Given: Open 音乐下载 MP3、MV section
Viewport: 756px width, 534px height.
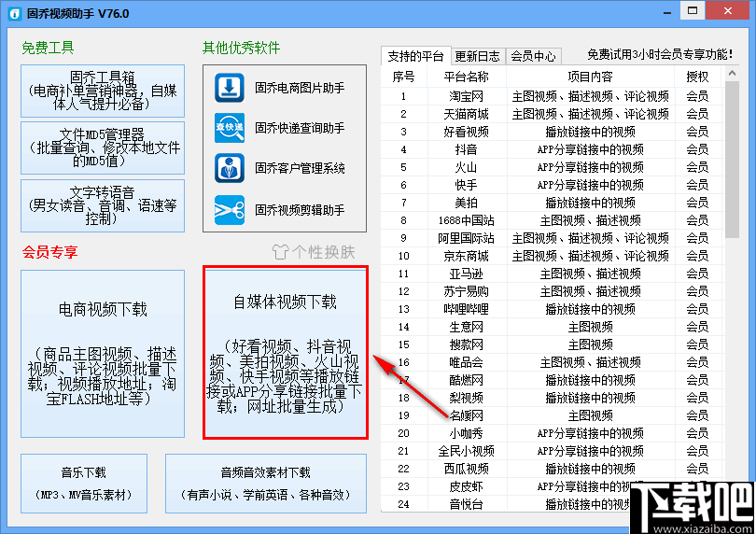Looking at the screenshot, I should click(84, 484).
